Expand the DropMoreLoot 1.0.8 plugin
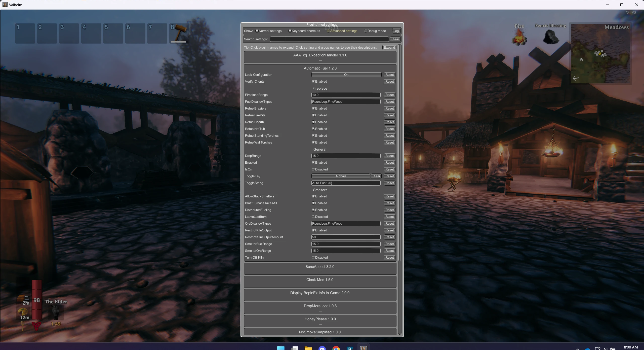The height and width of the screenshot is (350, 644). 320,308
